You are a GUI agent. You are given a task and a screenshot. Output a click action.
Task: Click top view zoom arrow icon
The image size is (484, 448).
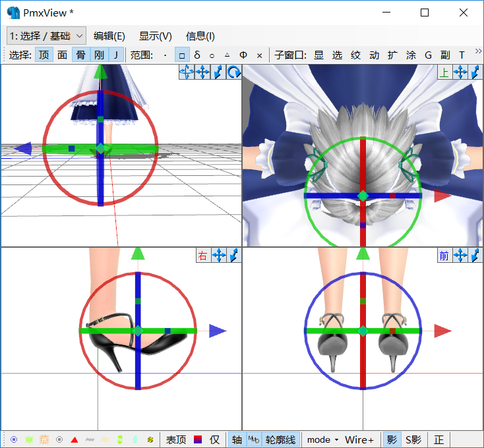pyautogui.click(x=475, y=72)
